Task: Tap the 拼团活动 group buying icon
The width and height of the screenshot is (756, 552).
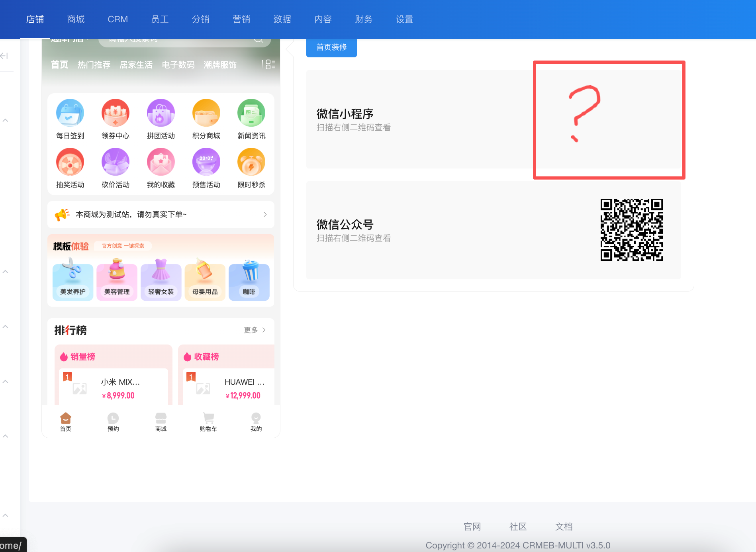Action: (x=161, y=113)
